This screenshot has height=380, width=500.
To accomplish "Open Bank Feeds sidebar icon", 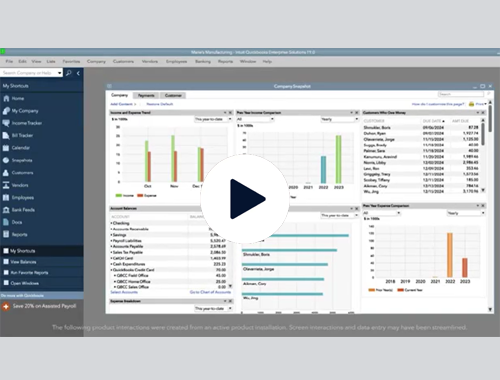I will tap(6, 210).
